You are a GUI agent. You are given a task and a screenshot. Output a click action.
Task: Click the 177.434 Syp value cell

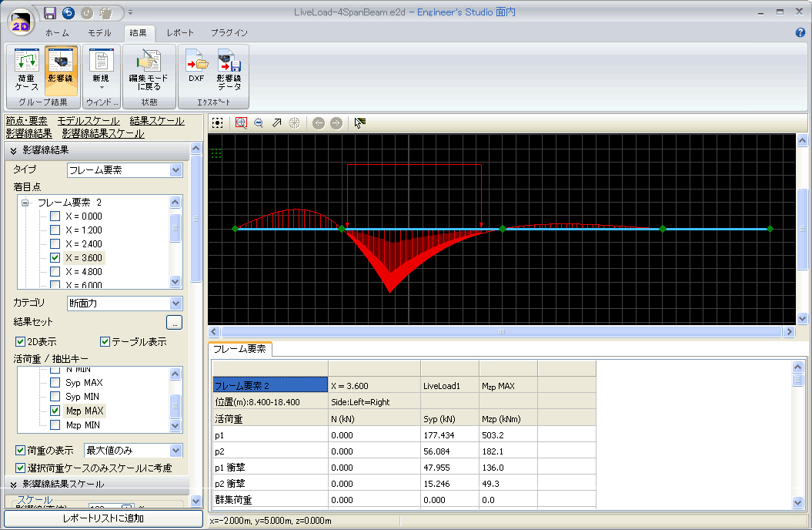pyautogui.click(x=450, y=435)
